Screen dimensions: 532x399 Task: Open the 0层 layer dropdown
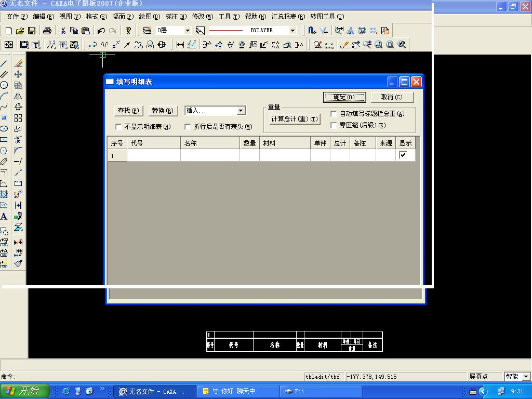click(x=187, y=31)
